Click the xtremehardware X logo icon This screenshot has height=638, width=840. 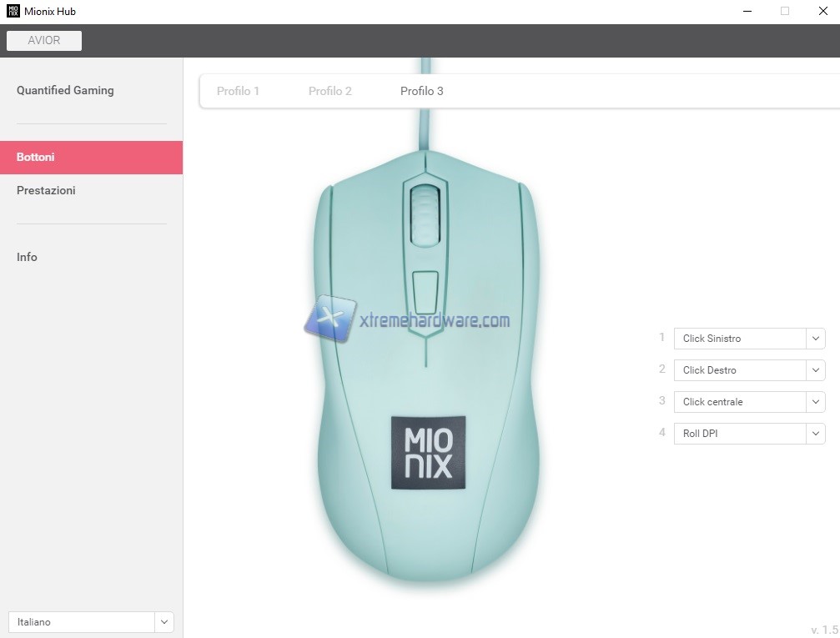coord(329,319)
